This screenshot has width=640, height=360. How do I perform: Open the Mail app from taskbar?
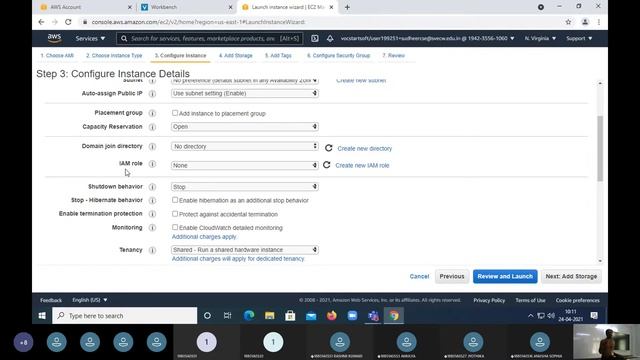(x=311, y=316)
